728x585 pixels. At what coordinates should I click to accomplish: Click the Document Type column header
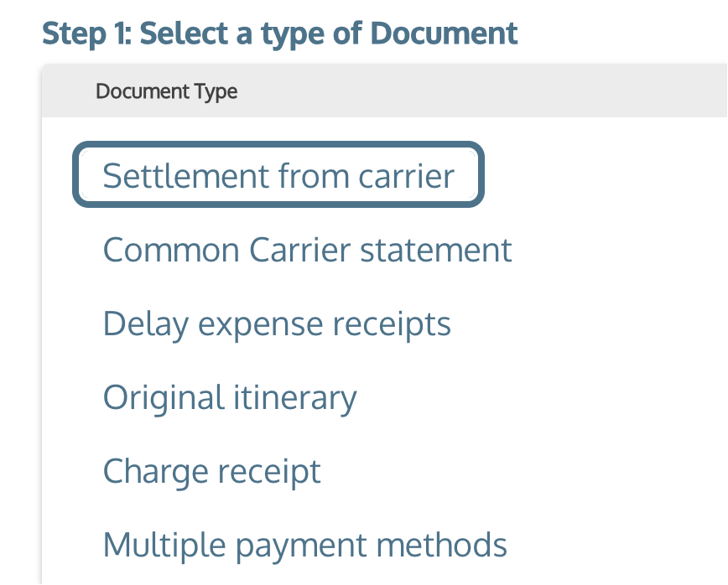(x=167, y=91)
